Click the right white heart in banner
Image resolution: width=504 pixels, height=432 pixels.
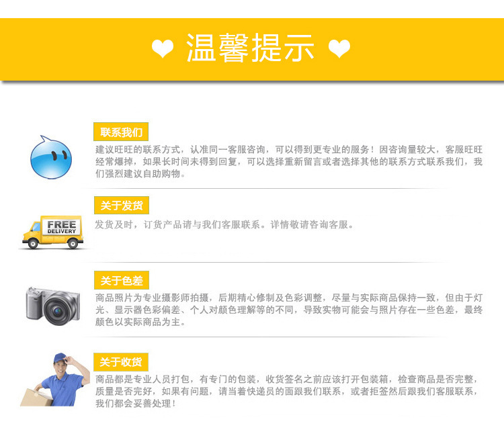pyautogui.click(x=339, y=48)
